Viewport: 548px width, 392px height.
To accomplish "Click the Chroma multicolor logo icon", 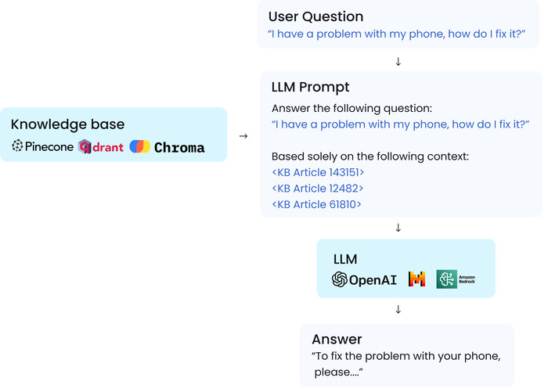I will coord(140,146).
